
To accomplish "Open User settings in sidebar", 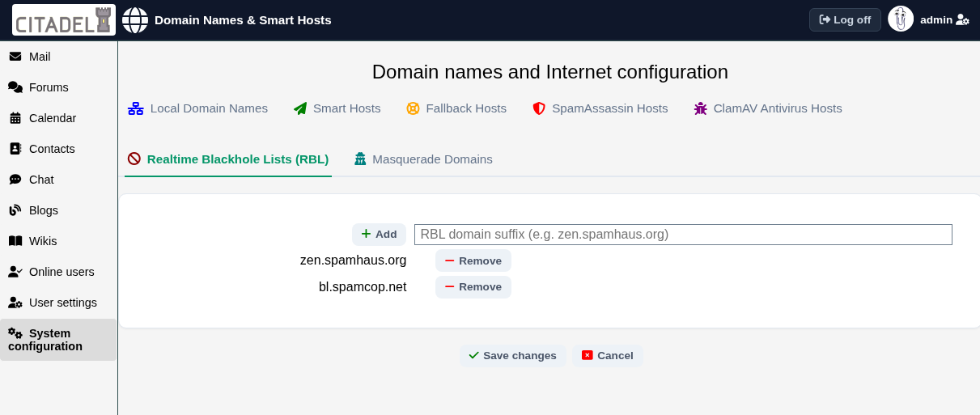I will pyautogui.click(x=58, y=303).
